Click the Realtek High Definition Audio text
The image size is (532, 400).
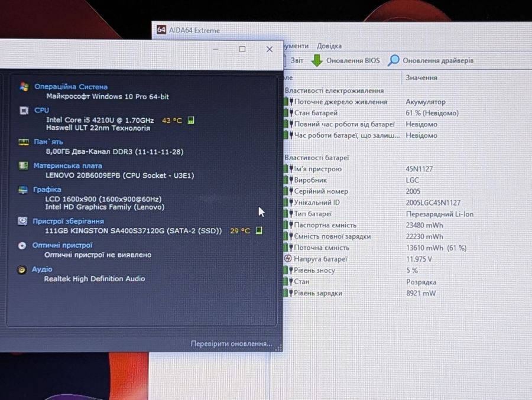click(95, 278)
